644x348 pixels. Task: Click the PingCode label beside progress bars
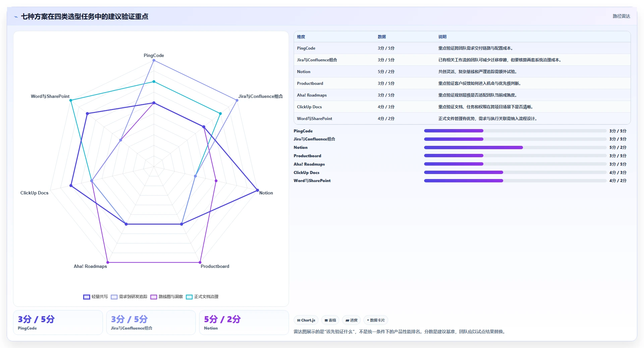pyautogui.click(x=303, y=131)
